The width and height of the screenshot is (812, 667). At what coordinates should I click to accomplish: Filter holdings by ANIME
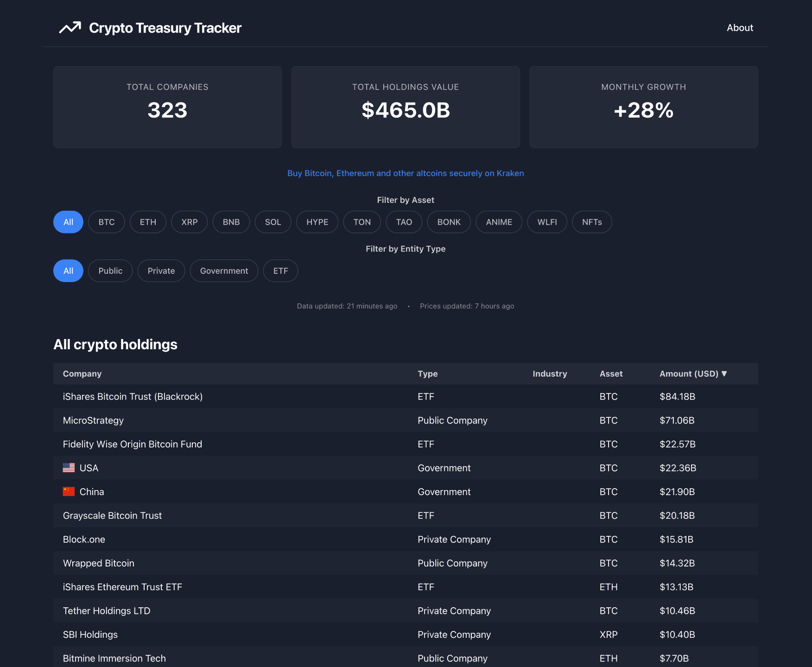coord(499,222)
